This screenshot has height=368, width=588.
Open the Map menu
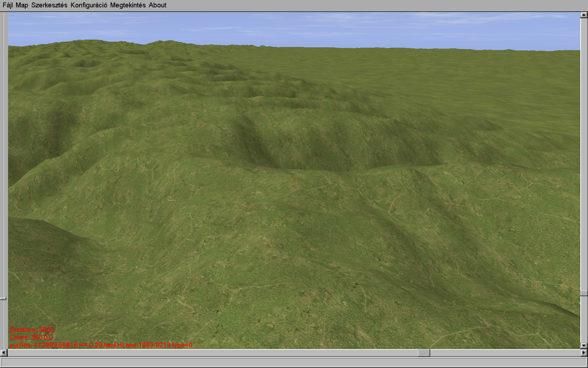coord(22,5)
